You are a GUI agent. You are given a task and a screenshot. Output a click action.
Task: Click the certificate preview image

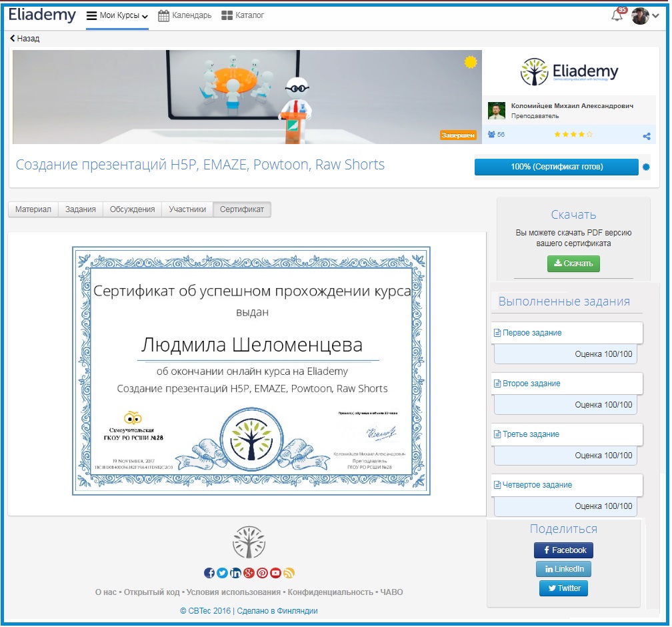[252, 372]
